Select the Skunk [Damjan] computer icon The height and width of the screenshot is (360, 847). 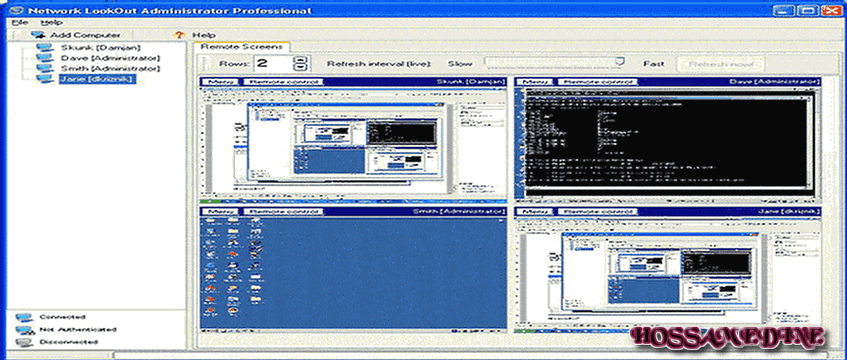tap(45, 48)
